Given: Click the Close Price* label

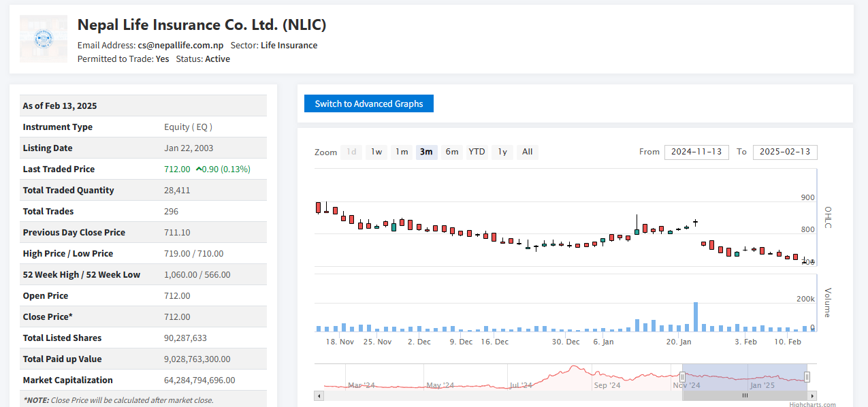Looking at the screenshot, I should [48, 316].
